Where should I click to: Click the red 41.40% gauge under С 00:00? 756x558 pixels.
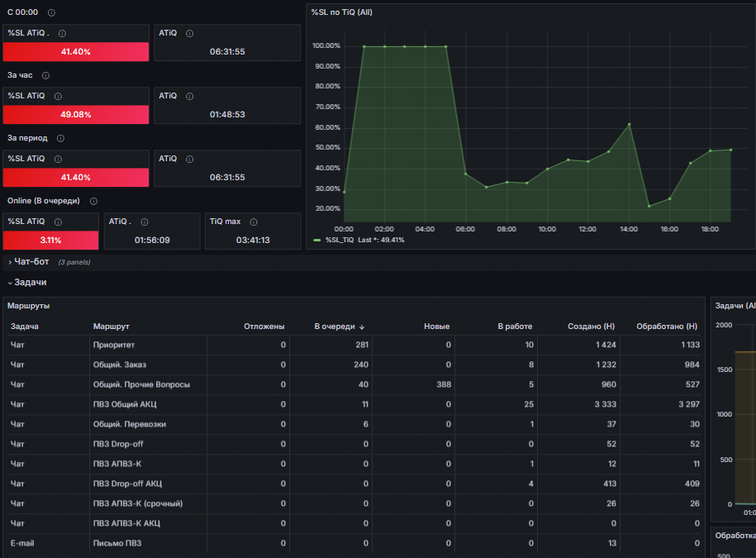[x=76, y=51]
